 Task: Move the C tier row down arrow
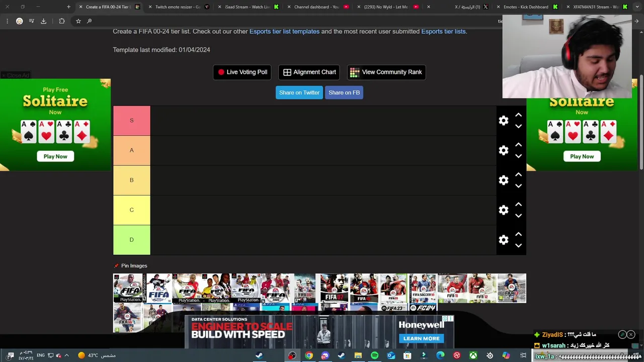(x=518, y=216)
